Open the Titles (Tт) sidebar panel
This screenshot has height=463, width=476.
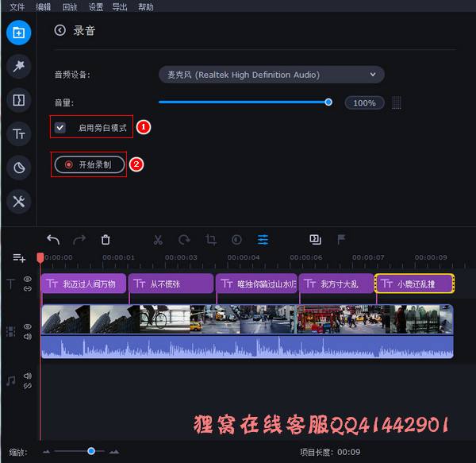tap(19, 133)
